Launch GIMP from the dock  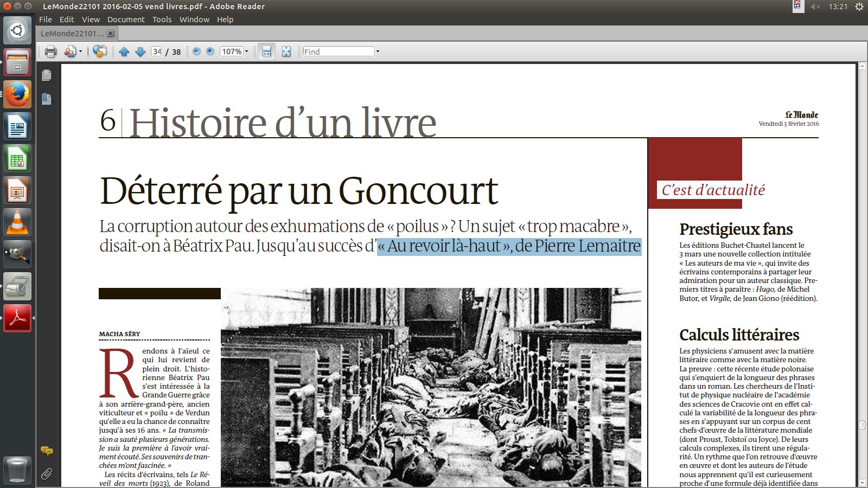(x=17, y=254)
